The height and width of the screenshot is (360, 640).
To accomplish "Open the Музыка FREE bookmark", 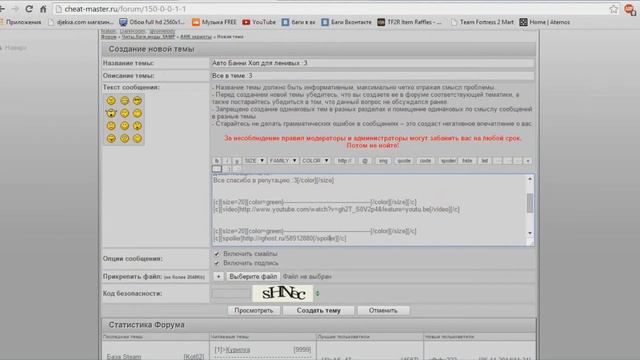I will tap(214, 22).
